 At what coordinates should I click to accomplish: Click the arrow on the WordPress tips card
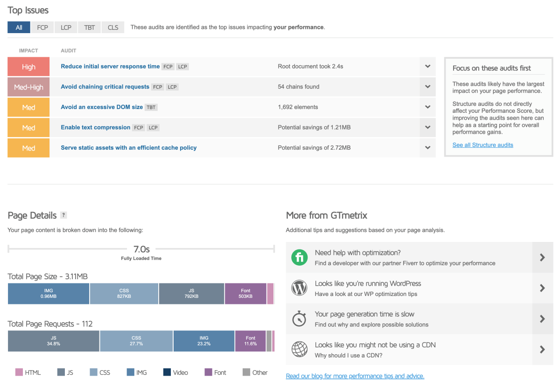542,288
